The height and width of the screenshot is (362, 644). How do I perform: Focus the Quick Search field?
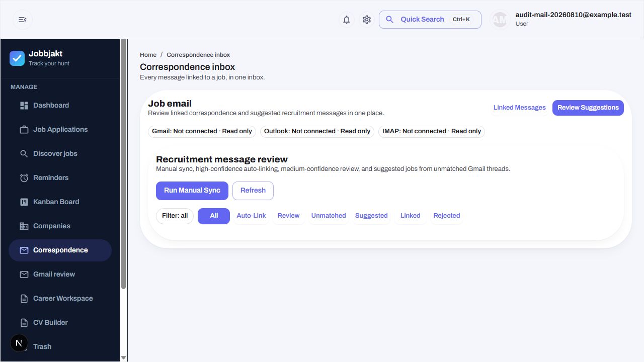point(430,20)
